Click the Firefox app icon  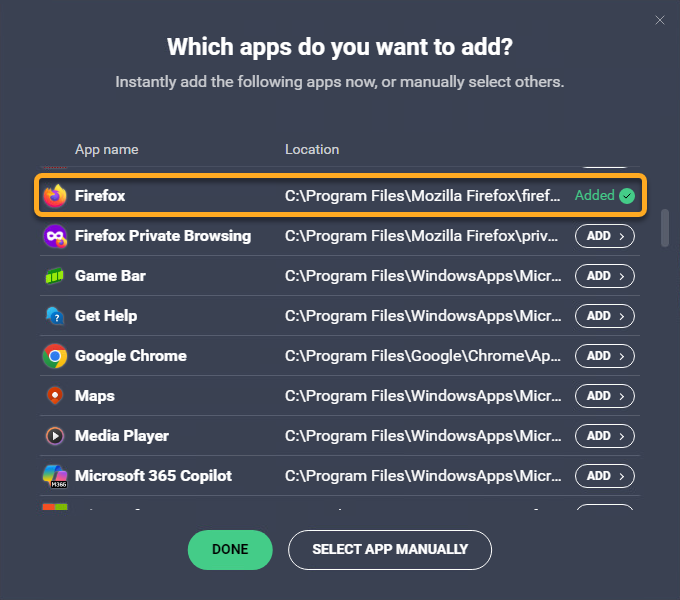tap(55, 196)
